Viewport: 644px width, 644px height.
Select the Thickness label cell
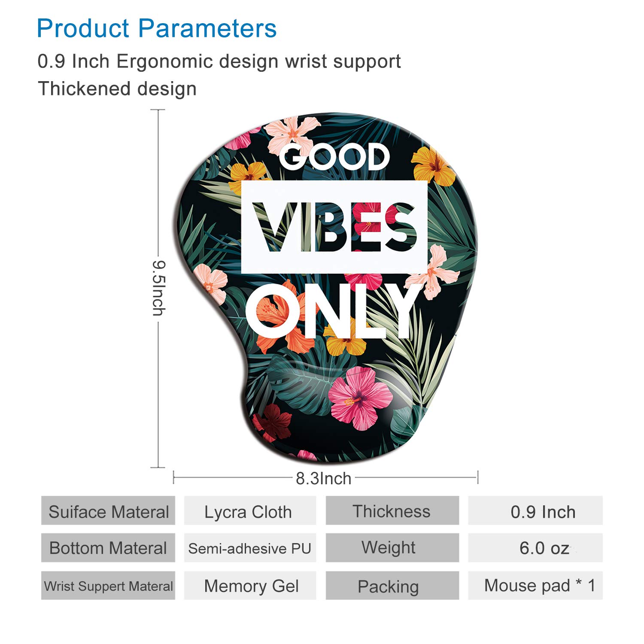[392, 511]
